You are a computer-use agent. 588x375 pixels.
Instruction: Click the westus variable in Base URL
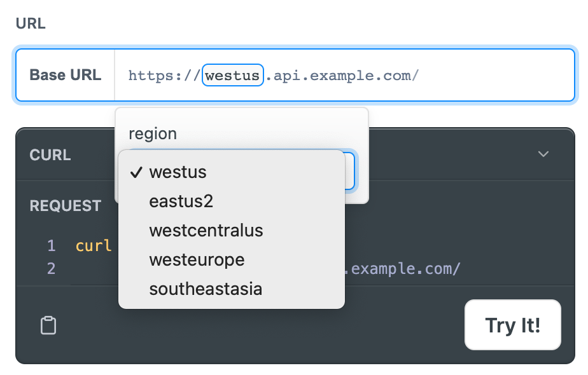(x=232, y=75)
